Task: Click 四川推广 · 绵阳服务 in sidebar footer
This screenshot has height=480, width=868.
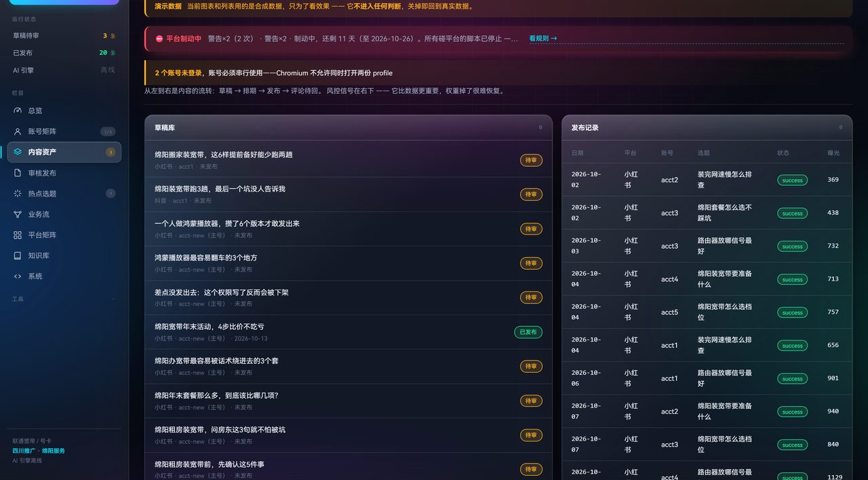Action: 39,451
